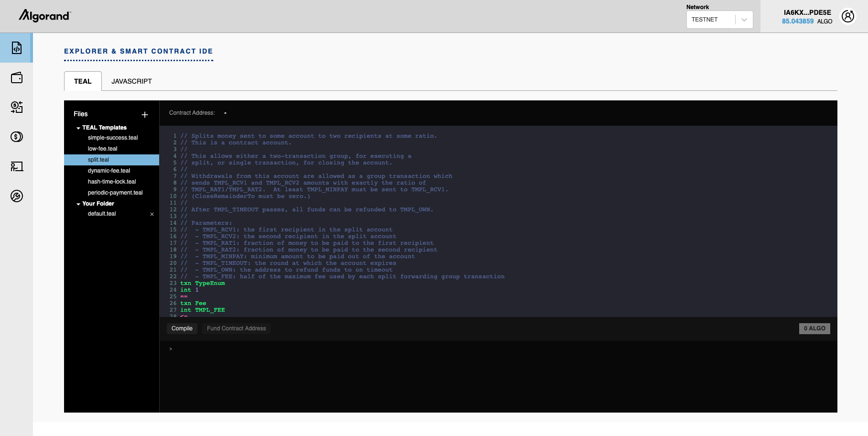Viewport: 868px width, 436px height.
Task: Open the Network dropdown showing TESTNET
Action: [743, 20]
